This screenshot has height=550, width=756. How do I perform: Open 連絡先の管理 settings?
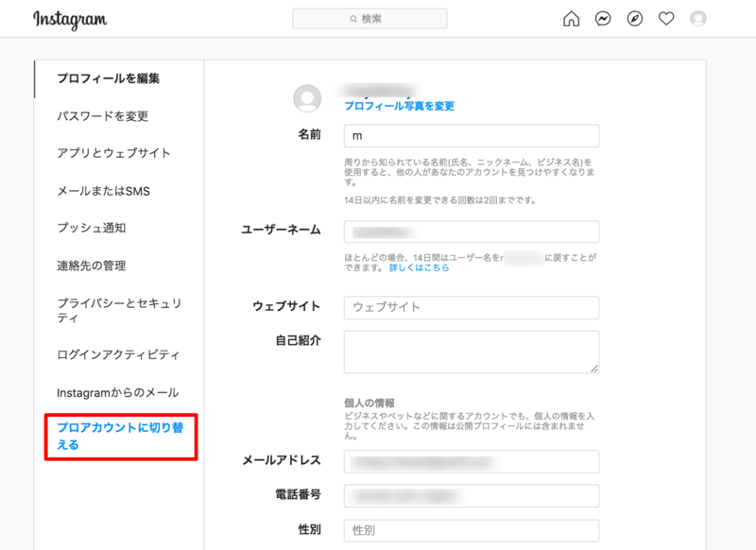click(92, 266)
